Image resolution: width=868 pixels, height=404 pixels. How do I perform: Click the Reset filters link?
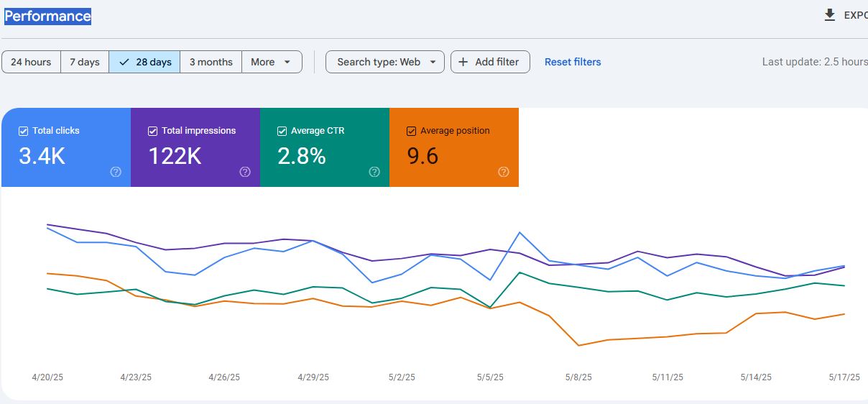[x=573, y=62]
